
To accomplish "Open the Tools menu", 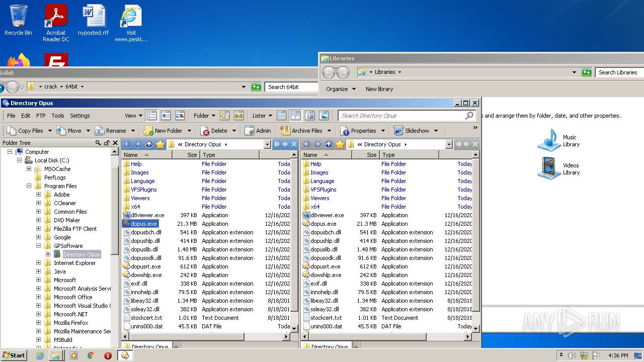I will pos(58,116).
